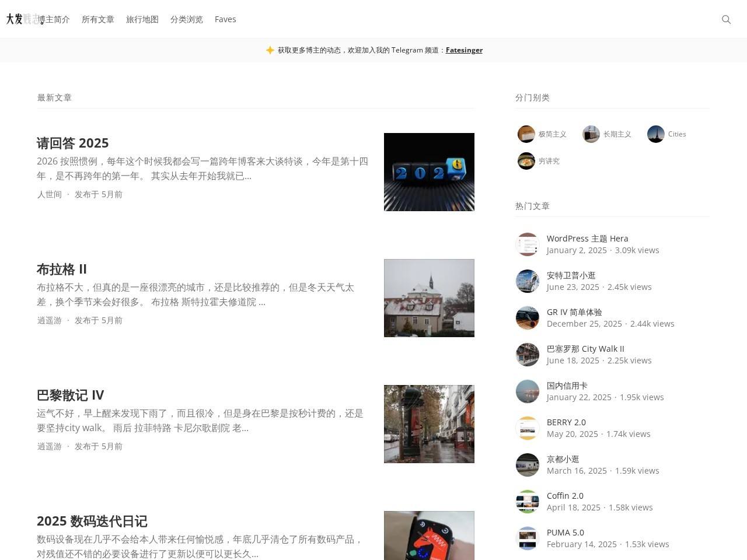The width and height of the screenshot is (747, 560).
Task: Click the 布拉格 II excerpt text
Action: [196, 295]
